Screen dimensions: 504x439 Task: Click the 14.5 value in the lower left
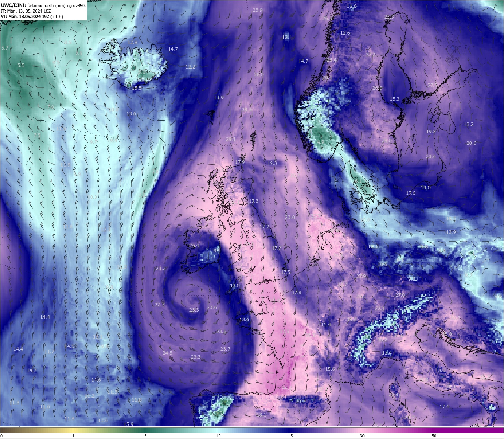69,346
